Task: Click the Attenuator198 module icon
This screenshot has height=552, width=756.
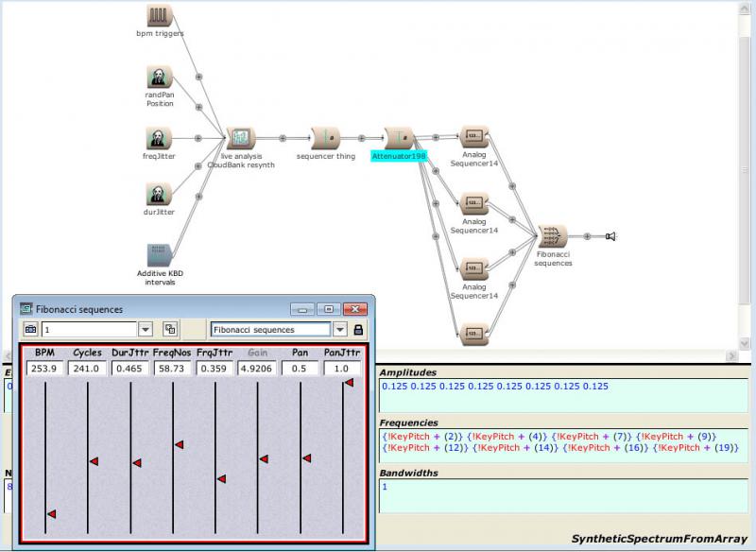Action: tap(399, 138)
